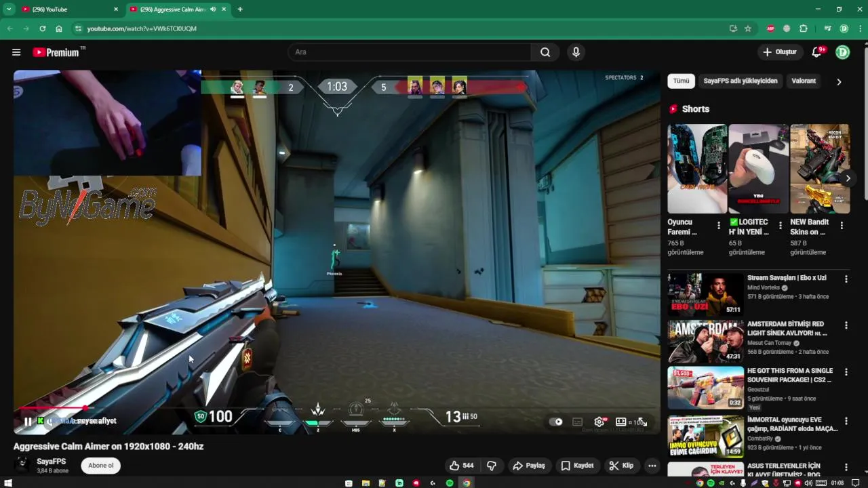The width and height of the screenshot is (868, 488).
Task: Toggle subtitles button in player
Action: click(x=578, y=422)
